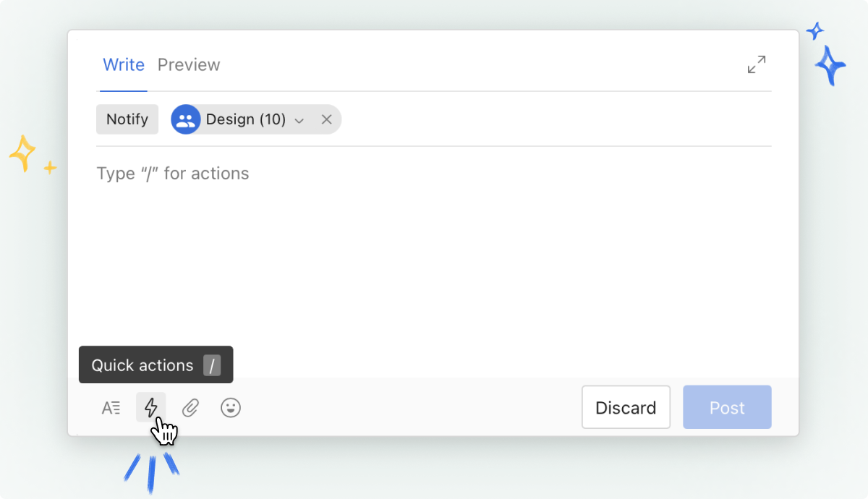This screenshot has height=499, width=868.
Task: Click the small blue sparkle decoration
Action: [815, 31]
